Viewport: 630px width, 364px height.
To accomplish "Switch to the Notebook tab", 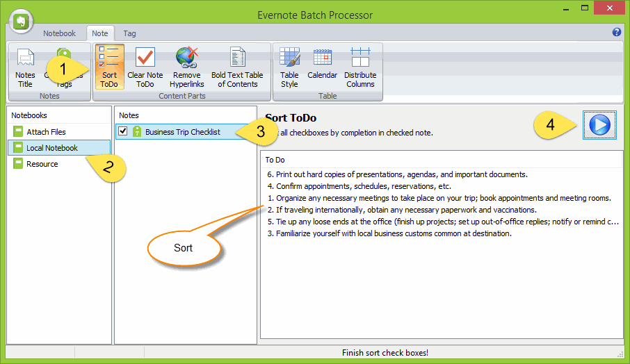I will pos(60,33).
